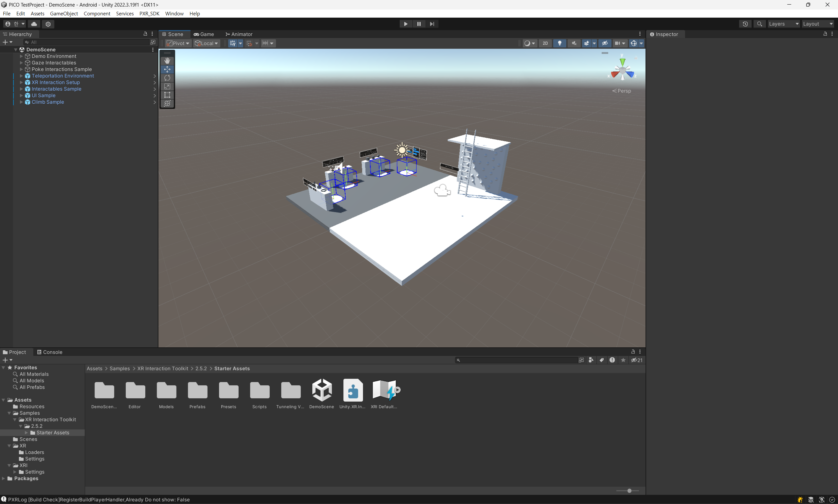Adjust the project icon size slider
The width and height of the screenshot is (838, 504).
(629, 491)
